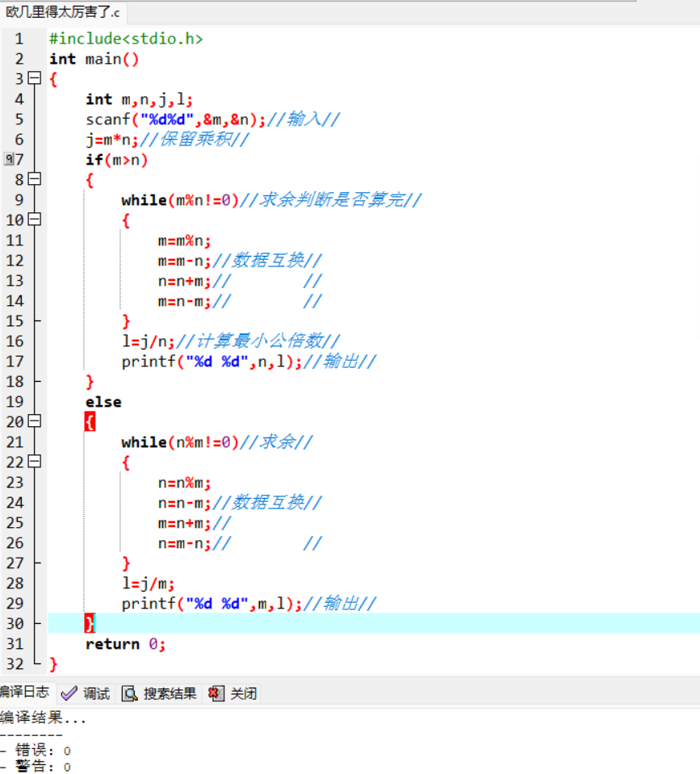Click line number 31 in the gutter
Viewport: 700px width, 774px height.
pyautogui.click(x=15, y=644)
